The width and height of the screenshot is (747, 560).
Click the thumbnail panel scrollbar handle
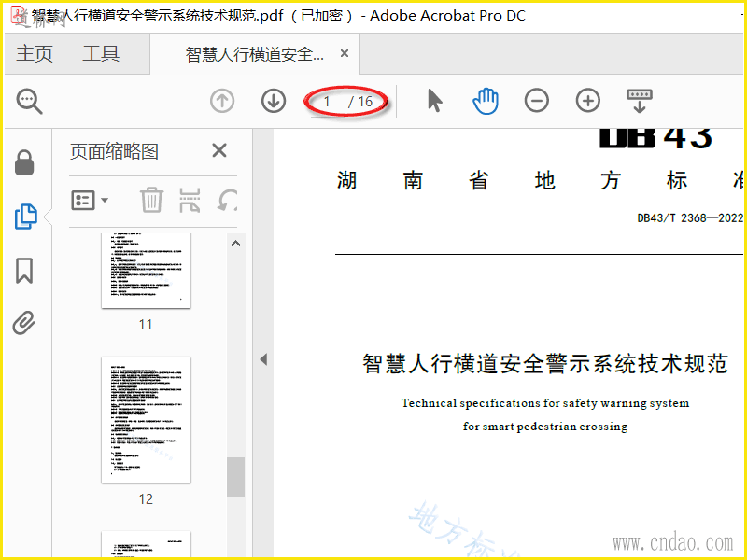(x=235, y=477)
